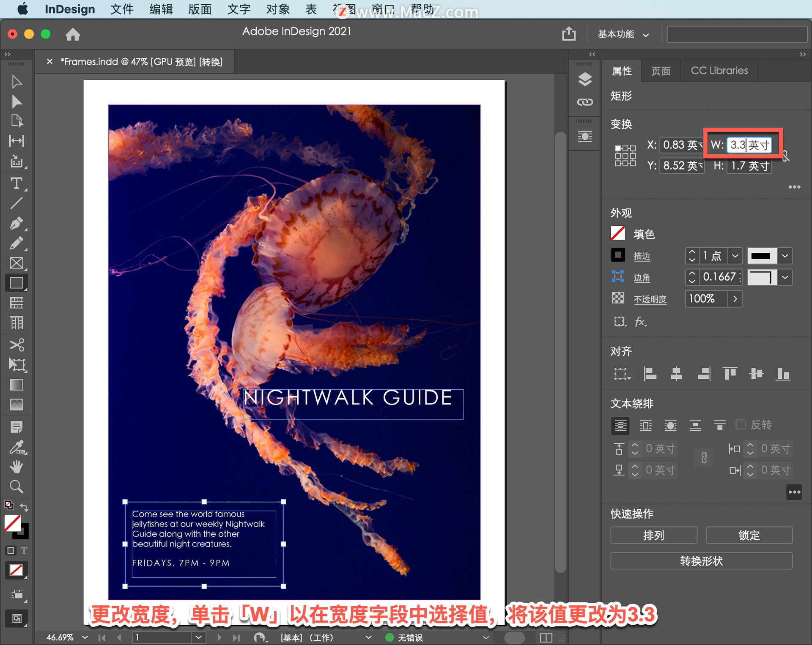Image resolution: width=812 pixels, height=645 pixels.
Task: Open the page number dropdown
Action: coord(198,637)
